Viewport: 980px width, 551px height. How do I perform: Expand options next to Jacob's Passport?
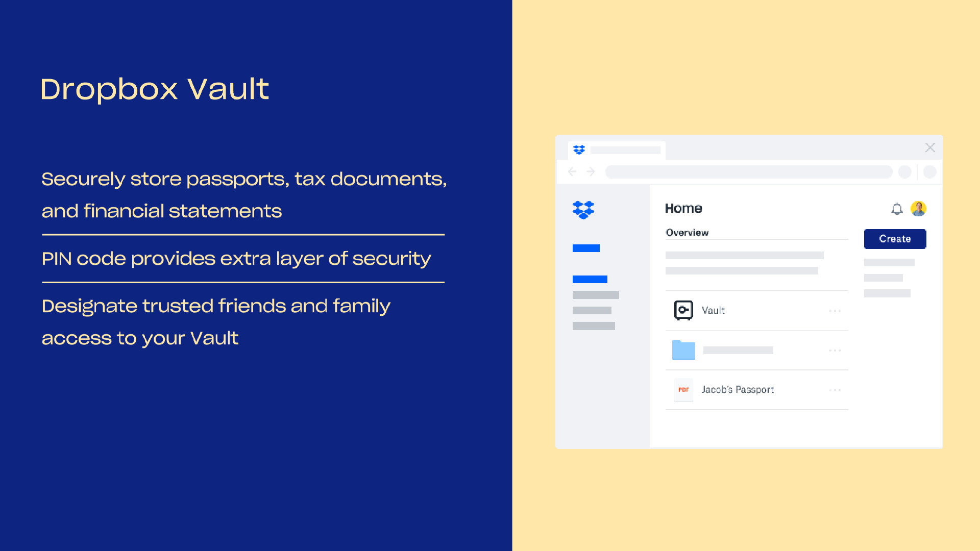tap(834, 390)
